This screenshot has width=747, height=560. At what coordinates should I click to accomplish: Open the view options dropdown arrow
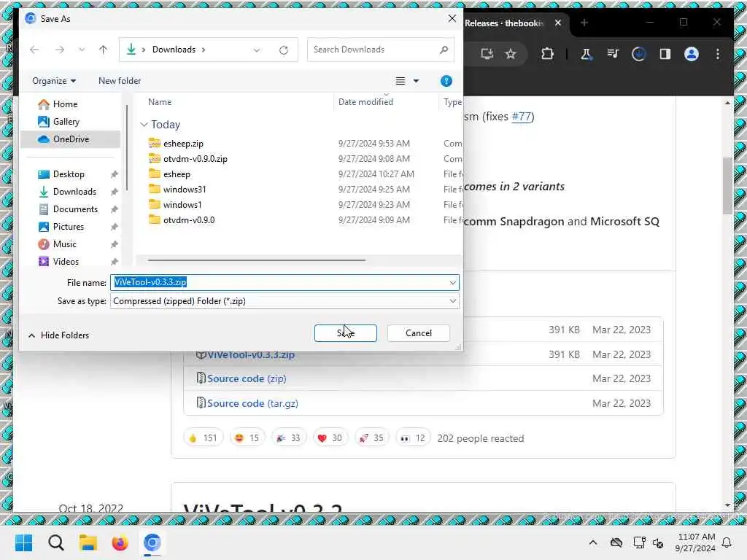[x=416, y=82]
